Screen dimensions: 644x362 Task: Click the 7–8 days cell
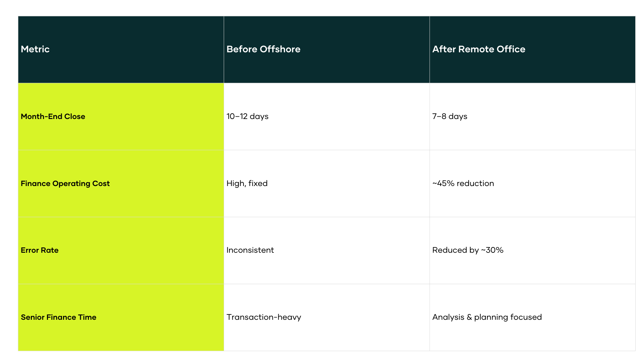449,116
